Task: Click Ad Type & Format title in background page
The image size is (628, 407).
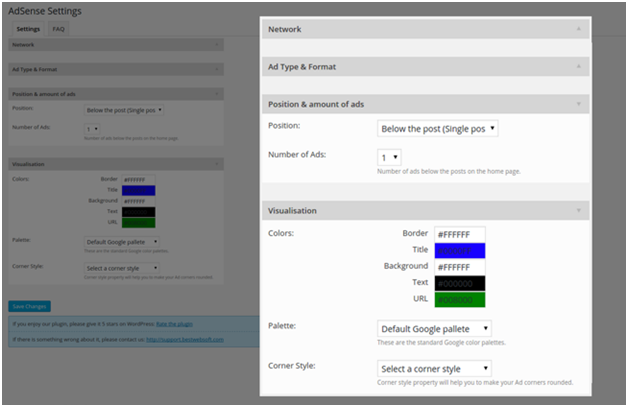Action: [34, 69]
